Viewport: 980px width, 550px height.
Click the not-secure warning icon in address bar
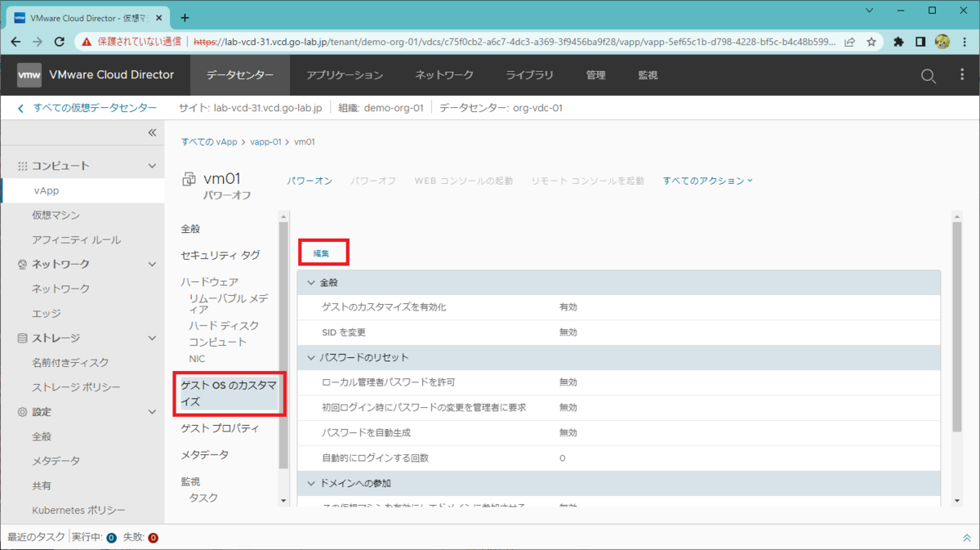pyautogui.click(x=87, y=42)
